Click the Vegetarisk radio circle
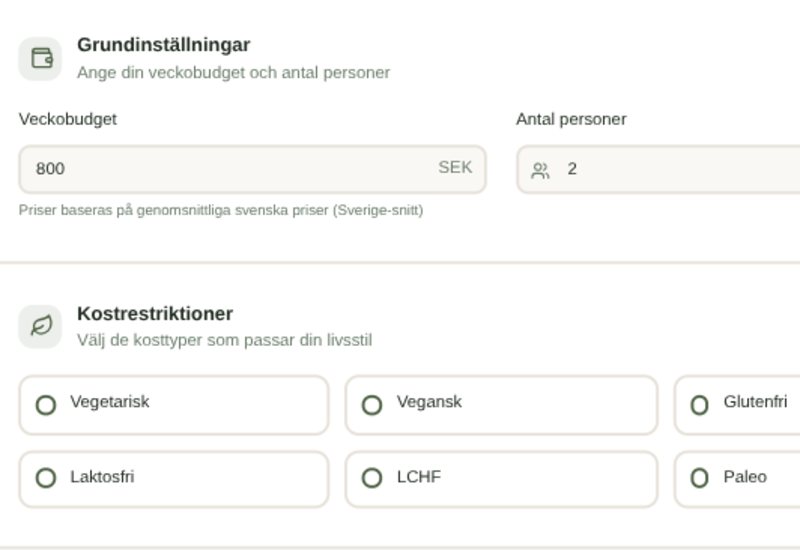 [46, 405]
